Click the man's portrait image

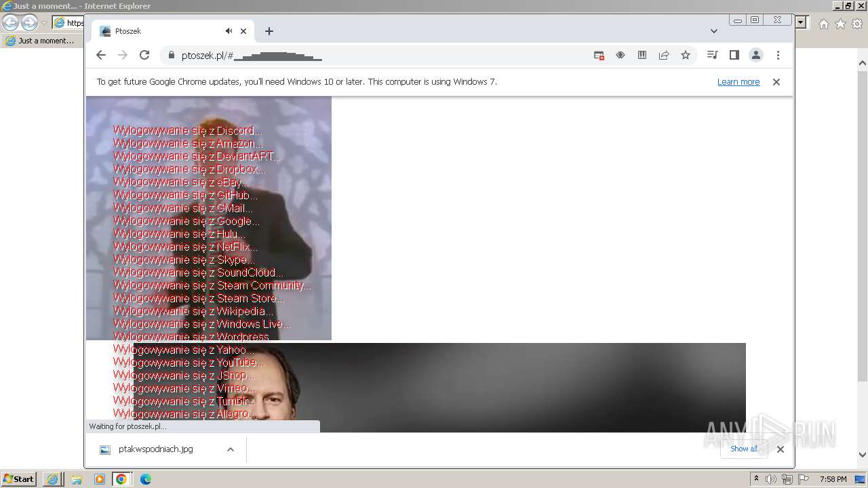(439, 388)
